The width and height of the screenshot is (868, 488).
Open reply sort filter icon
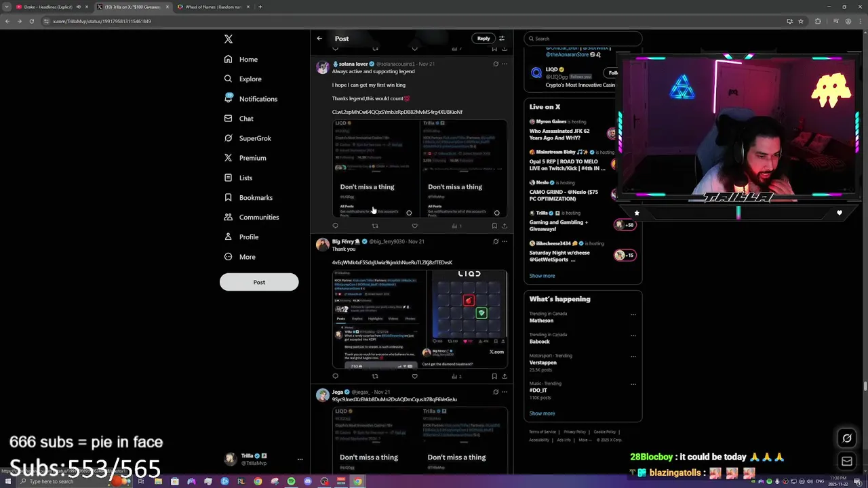coord(502,39)
